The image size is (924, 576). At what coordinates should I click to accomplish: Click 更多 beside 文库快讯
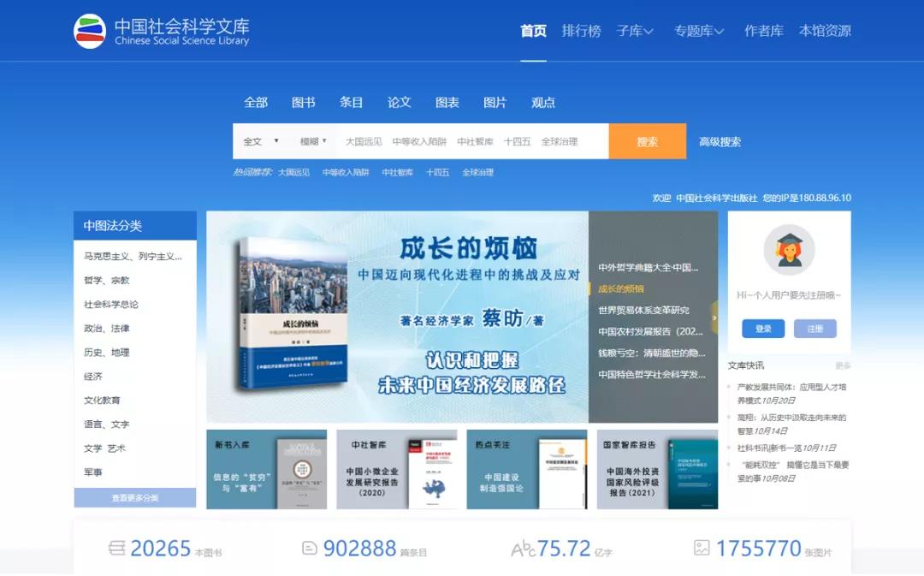coord(843,365)
